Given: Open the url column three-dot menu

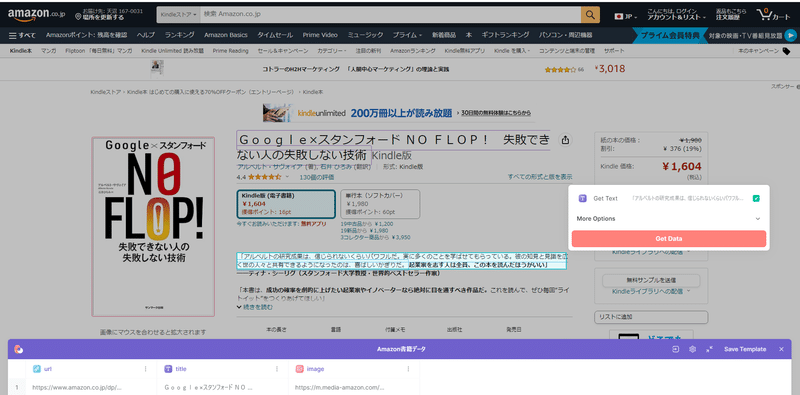Looking at the screenshot, I should (x=145, y=368).
